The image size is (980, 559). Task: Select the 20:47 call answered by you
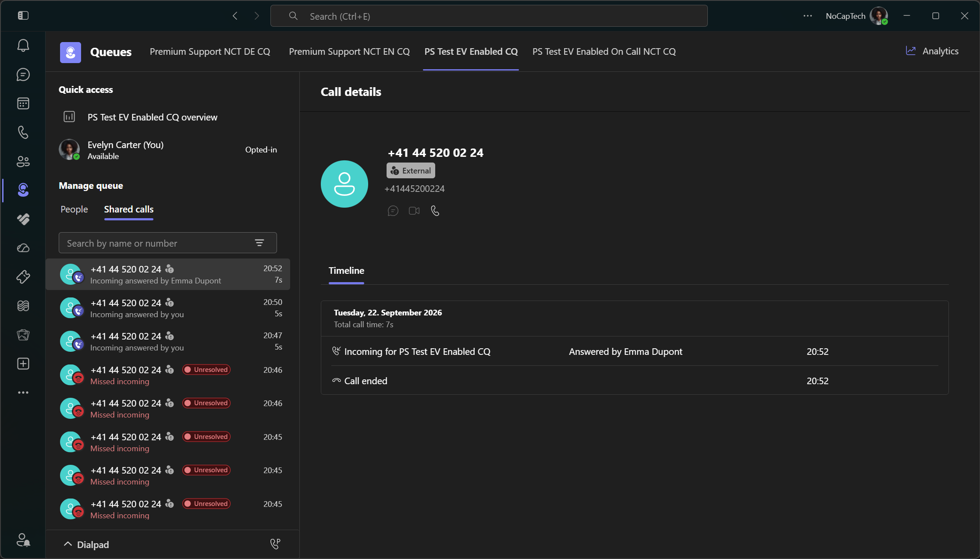tap(168, 341)
